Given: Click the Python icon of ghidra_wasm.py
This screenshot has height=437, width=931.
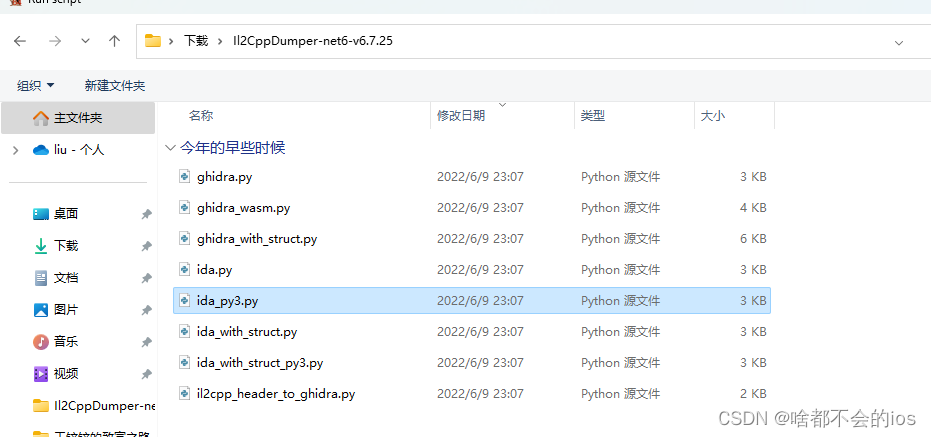Looking at the screenshot, I should point(185,207).
